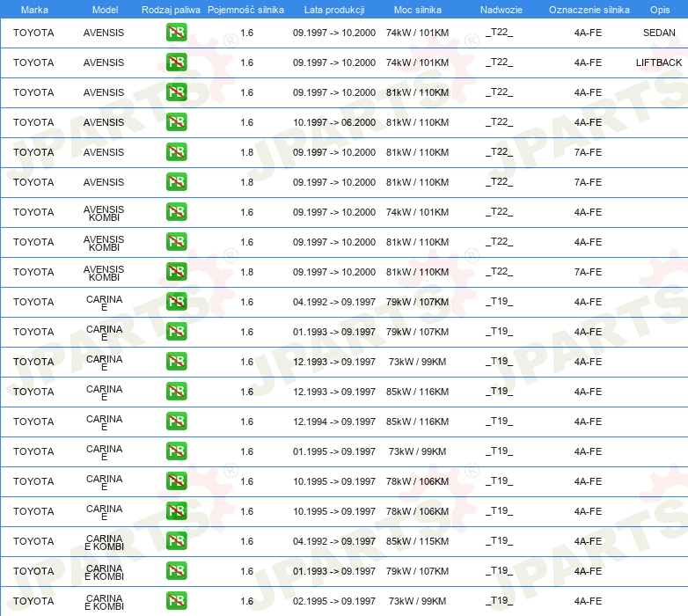688x616 pixels.
Task: Click fuel icon for CARINA E 01.1995 row
Action: pyautogui.click(x=176, y=451)
